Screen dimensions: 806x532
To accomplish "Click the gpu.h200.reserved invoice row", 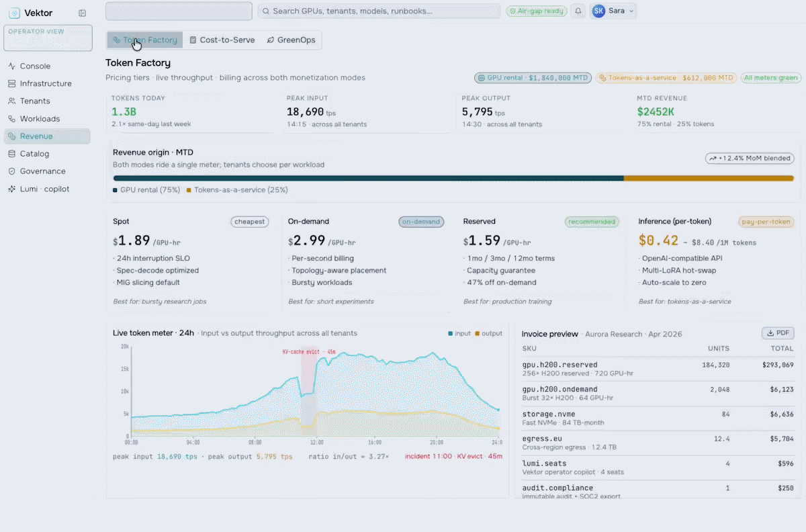I will 658,369.
